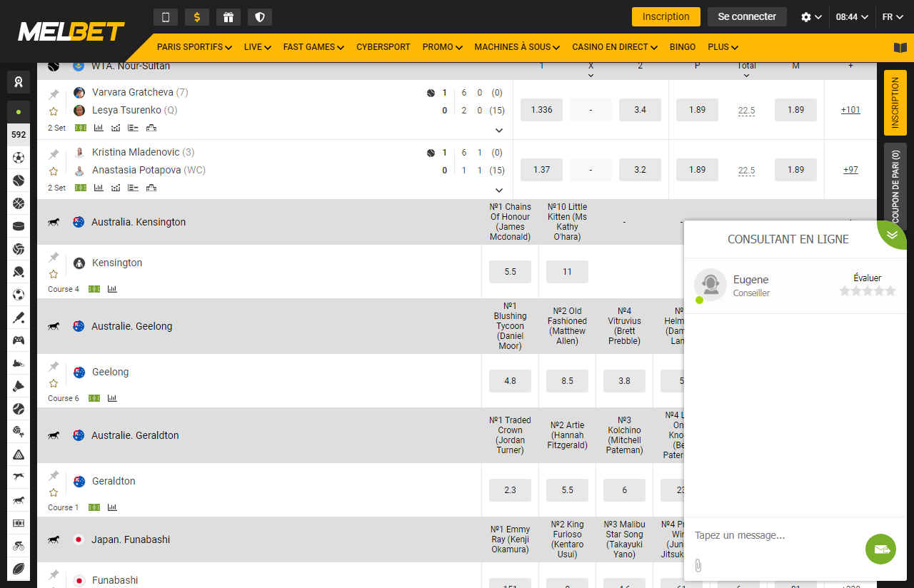Choose the table tennis paddle icon
The image size is (914, 588).
coord(19,272)
